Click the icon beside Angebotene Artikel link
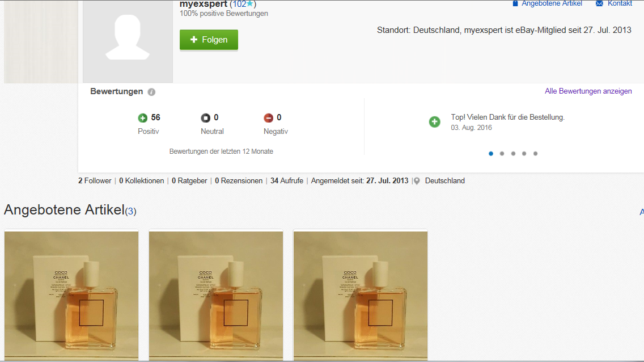This screenshot has height=362, width=644. click(x=515, y=3)
